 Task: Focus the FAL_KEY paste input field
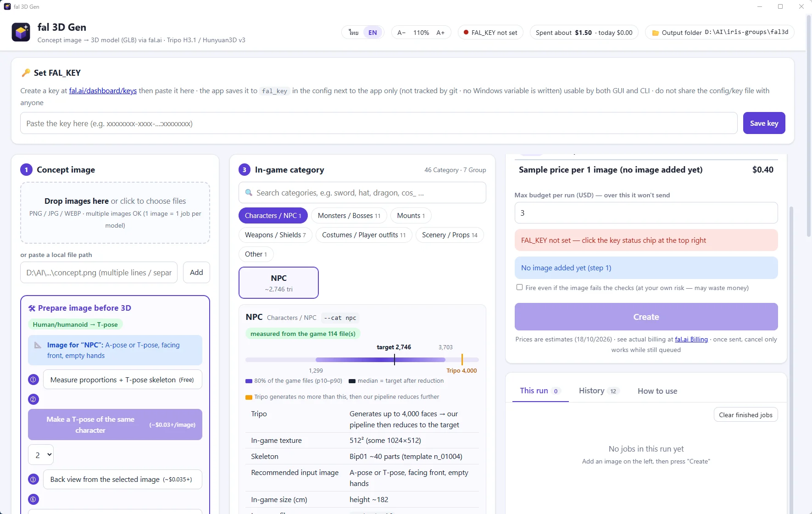pyautogui.click(x=378, y=123)
